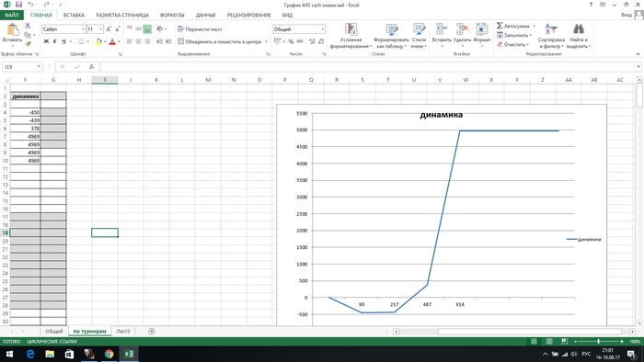This screenshot has width=644, height=362.
Task: Click the AutoSum sigma icon
Action: pyautogui.click(x=500, y=26)
